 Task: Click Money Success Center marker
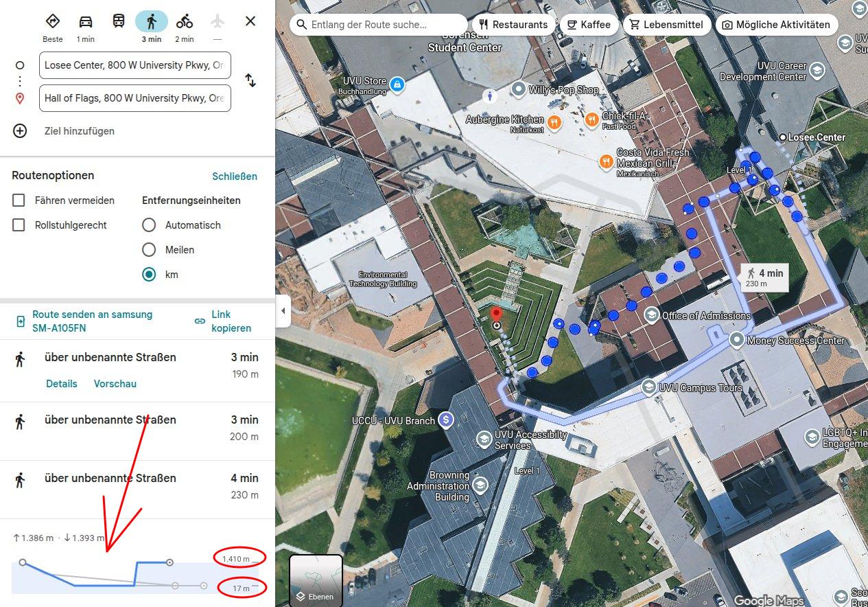pos(737,339)
